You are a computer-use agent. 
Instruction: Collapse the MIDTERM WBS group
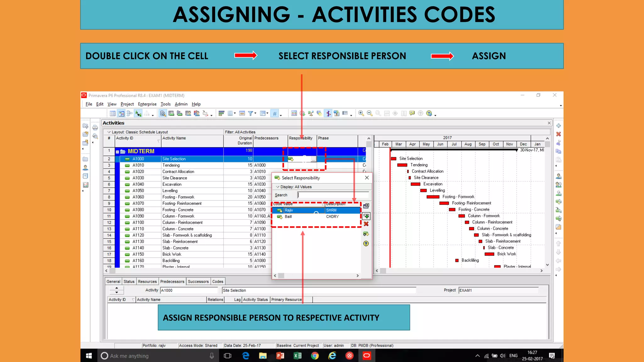click(117, 152)
